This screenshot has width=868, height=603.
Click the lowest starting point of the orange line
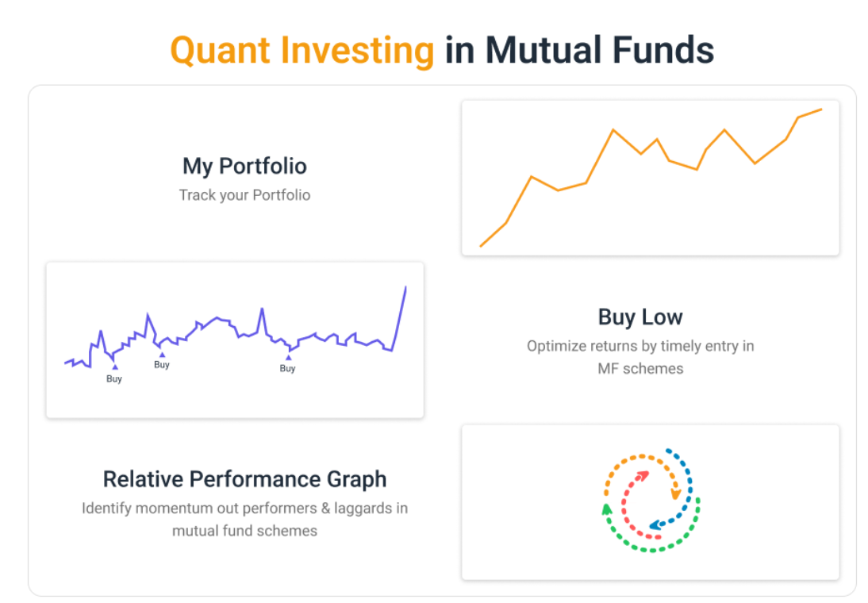pyautogui.click(x=481, y=246)
